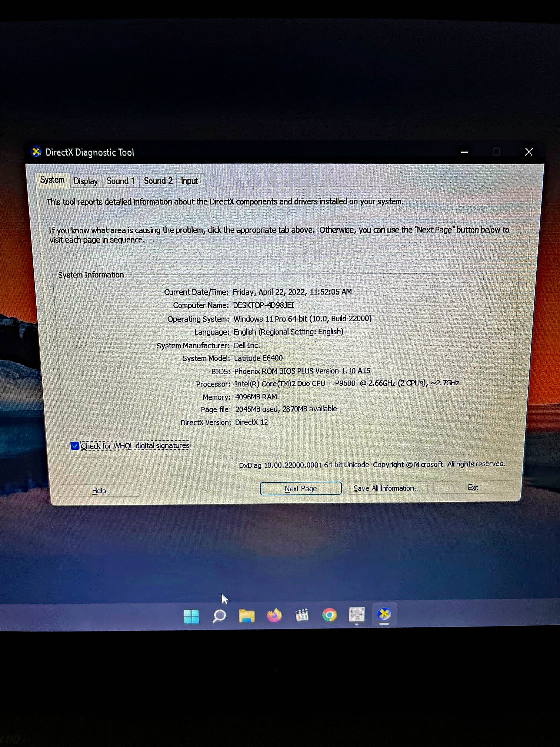Image resolution: width=560 pixels, height=747 pixels.
Task: Switch to the Display tab
Action: (86, 181)
